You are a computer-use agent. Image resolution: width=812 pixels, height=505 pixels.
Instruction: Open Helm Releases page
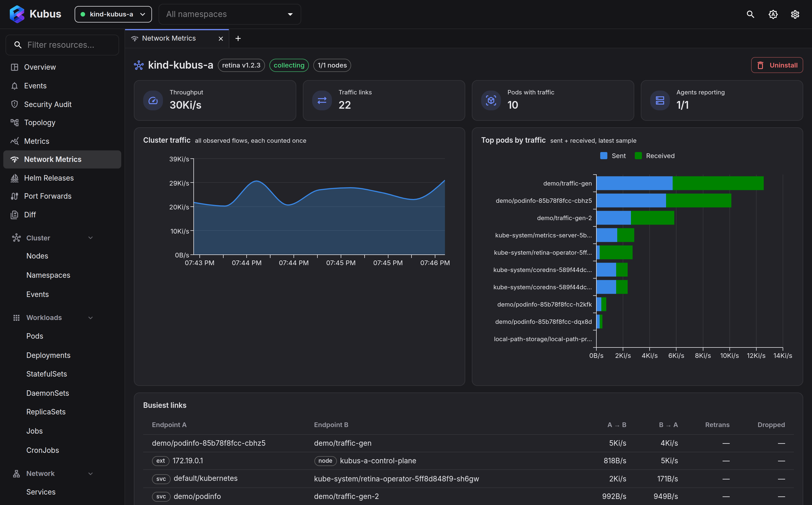[x=62, y=178]
